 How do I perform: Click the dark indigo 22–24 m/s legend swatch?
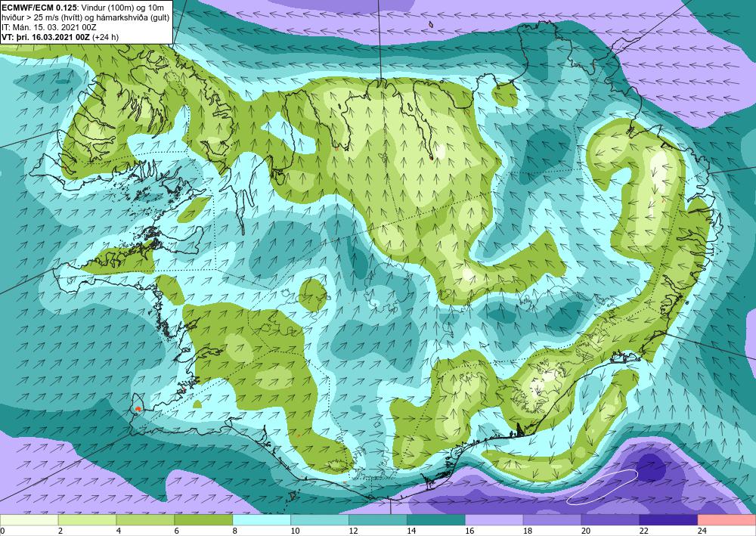point(668,520)
